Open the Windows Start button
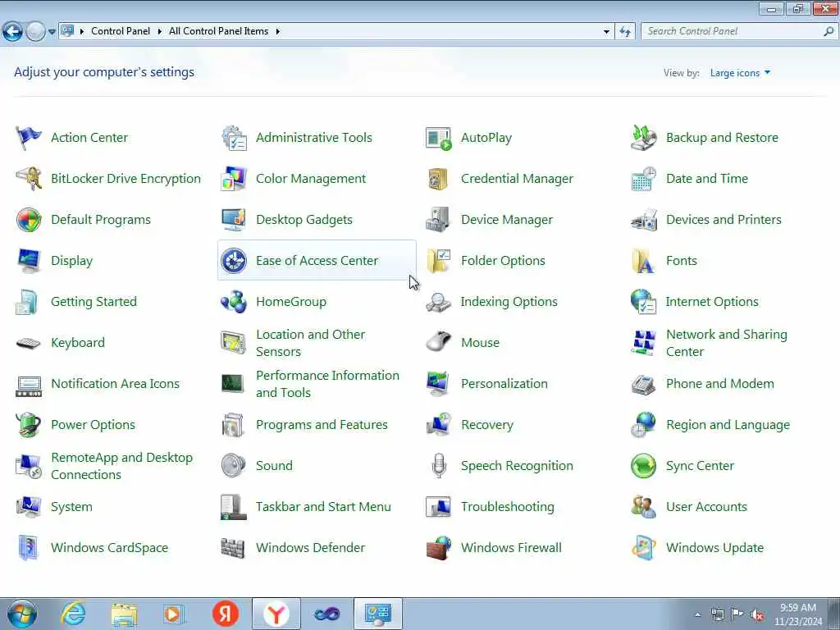 click(x=22, y=614)
